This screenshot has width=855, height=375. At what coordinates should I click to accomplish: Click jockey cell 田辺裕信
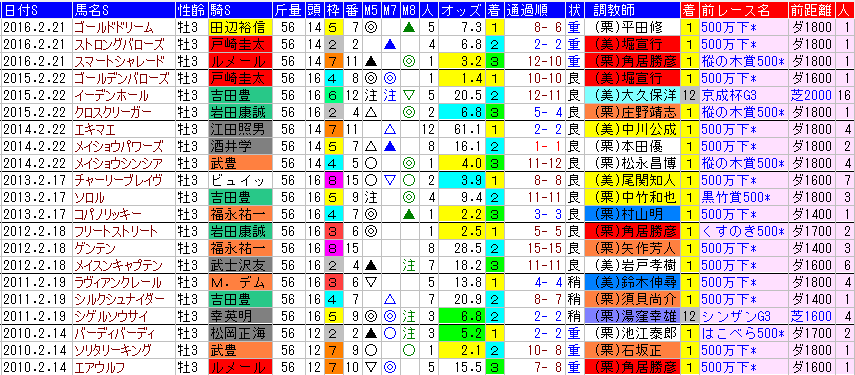click(239, 27)
